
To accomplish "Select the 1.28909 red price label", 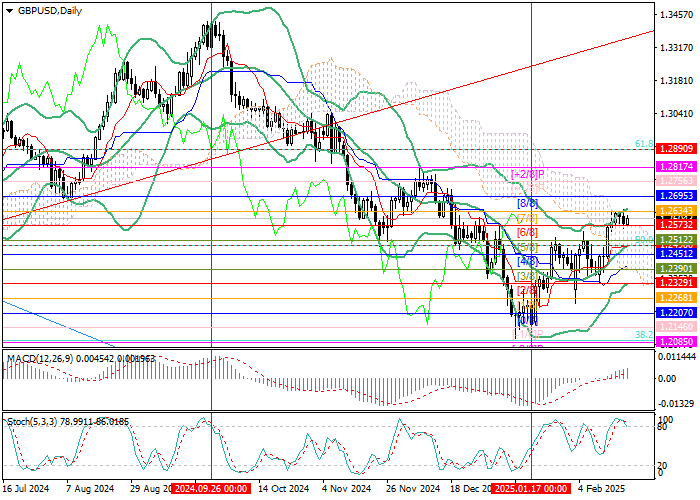I will click(x=675, y=149).
